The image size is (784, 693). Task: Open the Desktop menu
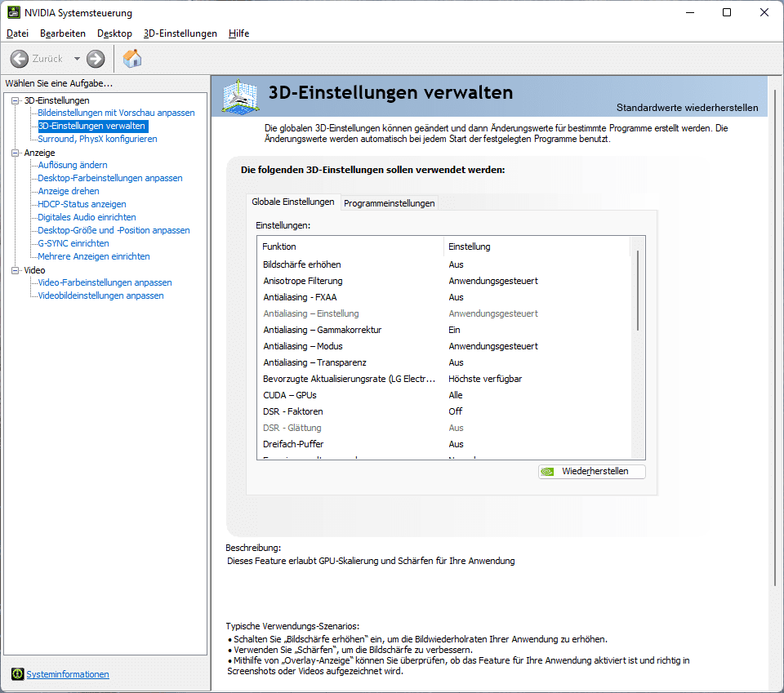click(x=114, y=33)
